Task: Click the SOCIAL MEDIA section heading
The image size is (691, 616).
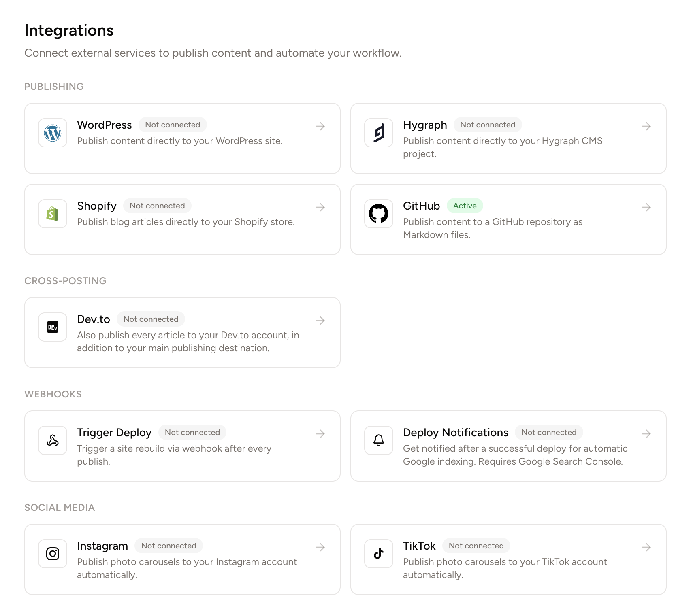Action: click(x=60, y=508)
